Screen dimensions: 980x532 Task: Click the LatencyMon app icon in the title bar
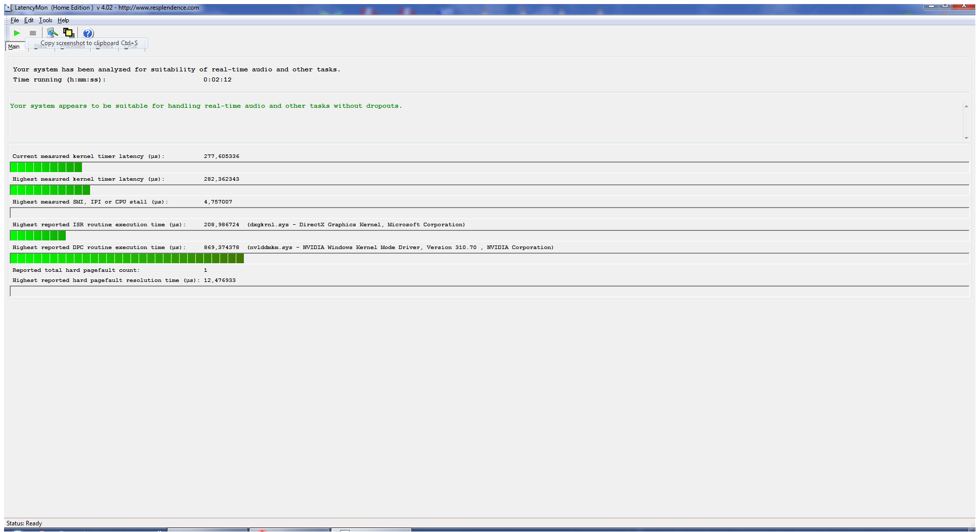8,8
